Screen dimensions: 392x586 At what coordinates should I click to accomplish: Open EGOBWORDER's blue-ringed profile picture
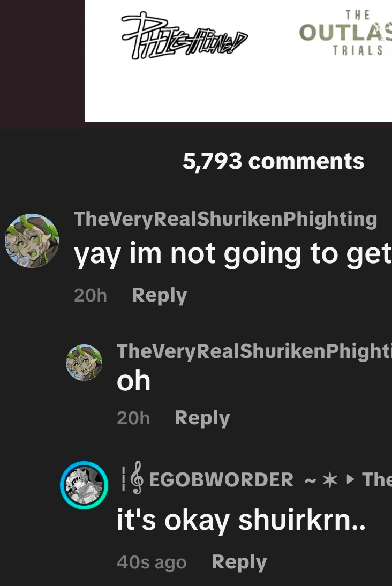point(84,485)
